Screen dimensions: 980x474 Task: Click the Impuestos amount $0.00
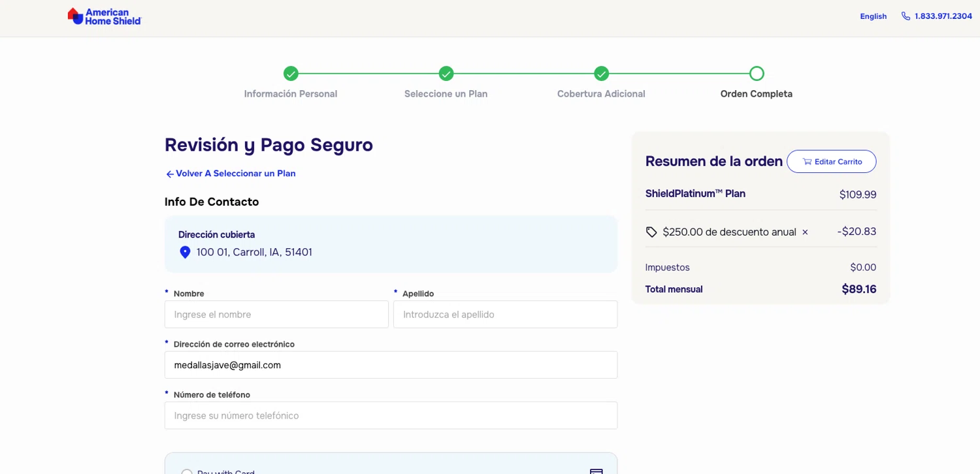pos(863,268)
